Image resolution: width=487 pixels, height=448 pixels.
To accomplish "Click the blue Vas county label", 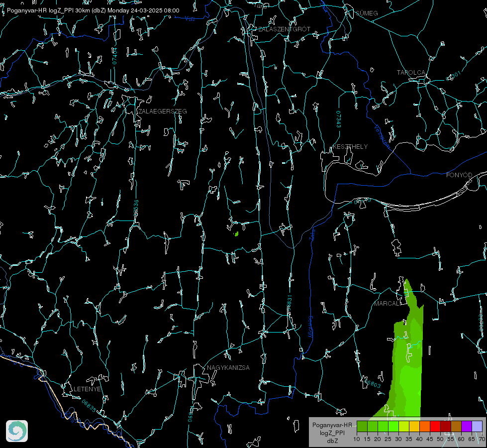I will pos(190,19).
